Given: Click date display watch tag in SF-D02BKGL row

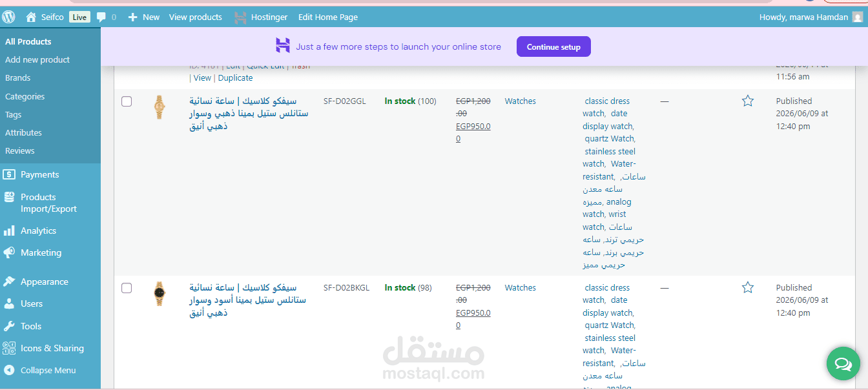Looking at the screenshot, I should pyautogui.click(x=608, y=306).
